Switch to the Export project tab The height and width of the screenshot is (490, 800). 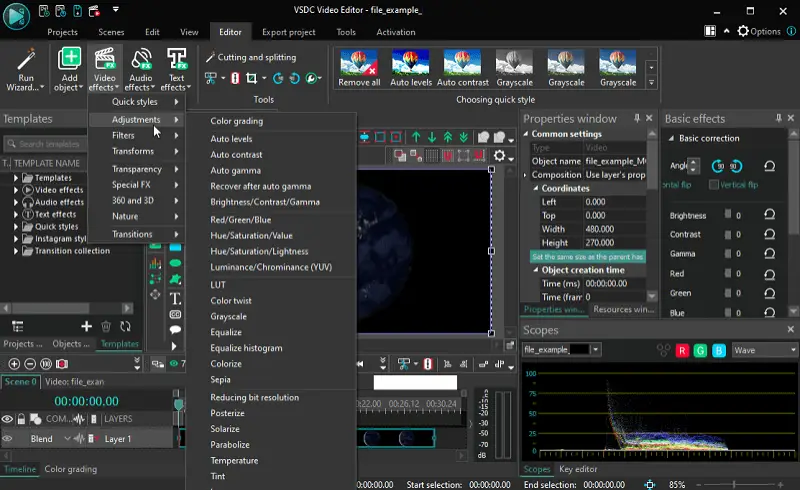point(289,32)
